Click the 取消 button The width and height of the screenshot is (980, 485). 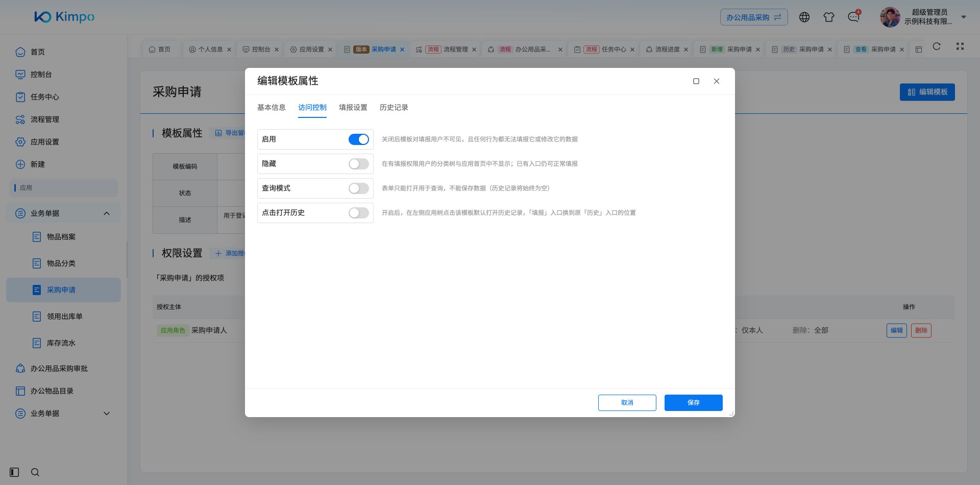pos(627,403)
